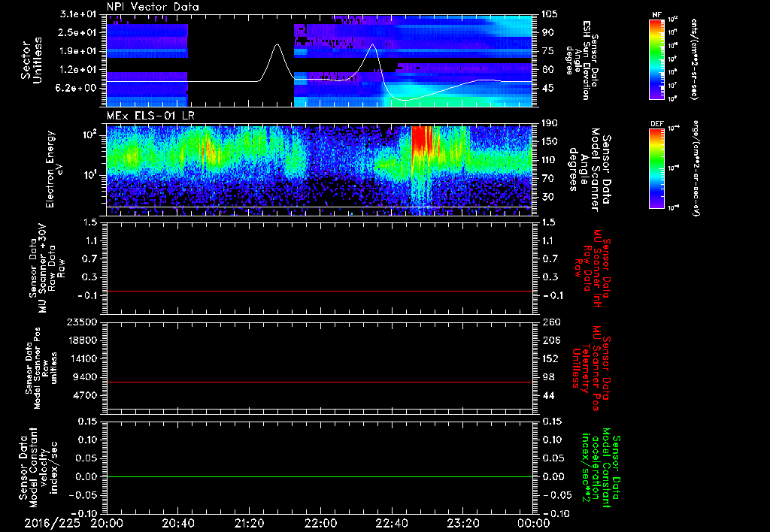Click the 23500 scanner position tick label

point(83,322)
